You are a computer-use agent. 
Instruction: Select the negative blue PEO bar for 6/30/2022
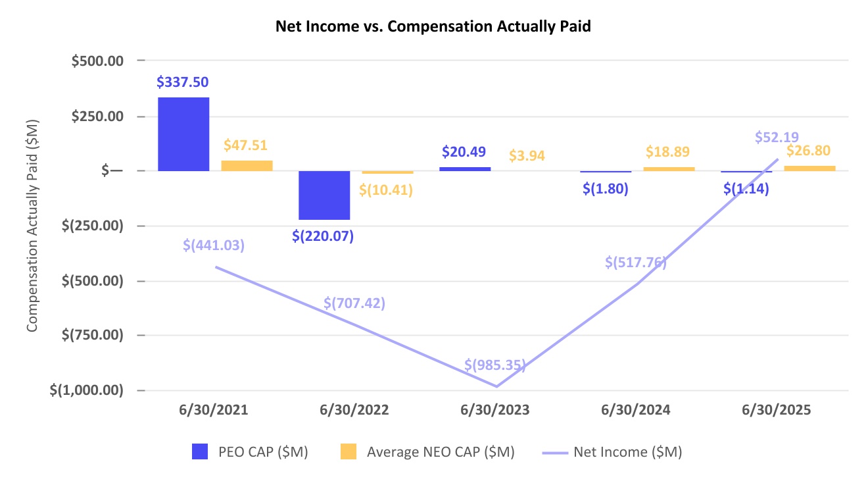pyautogui.click(x=324, y=195)
